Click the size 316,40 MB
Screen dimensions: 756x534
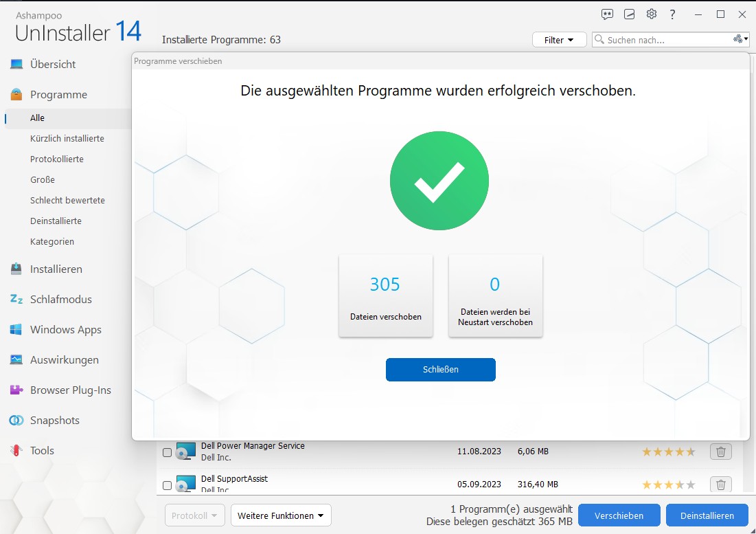tap(538, 485)
